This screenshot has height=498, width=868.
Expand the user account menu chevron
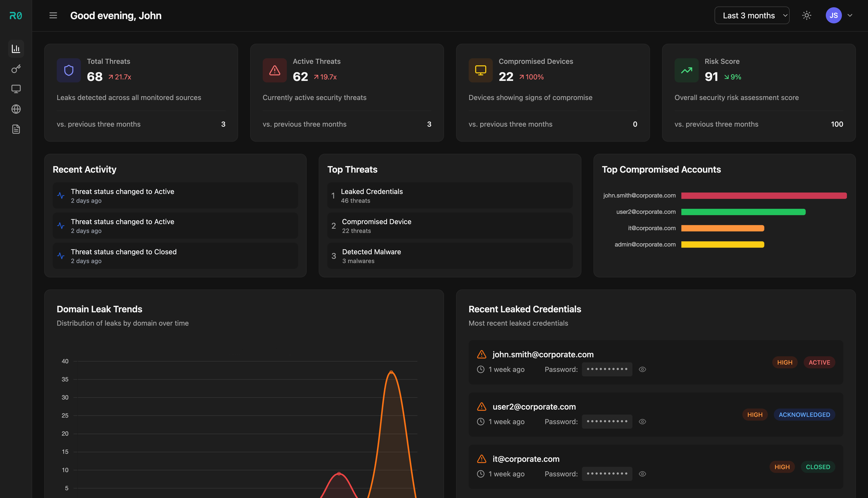849,15
